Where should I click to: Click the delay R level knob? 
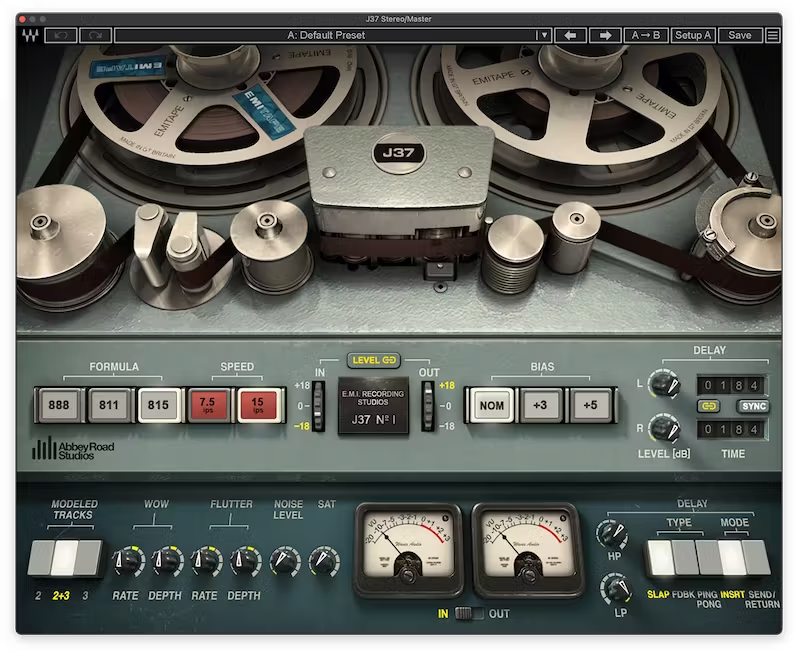coord(664,429)
